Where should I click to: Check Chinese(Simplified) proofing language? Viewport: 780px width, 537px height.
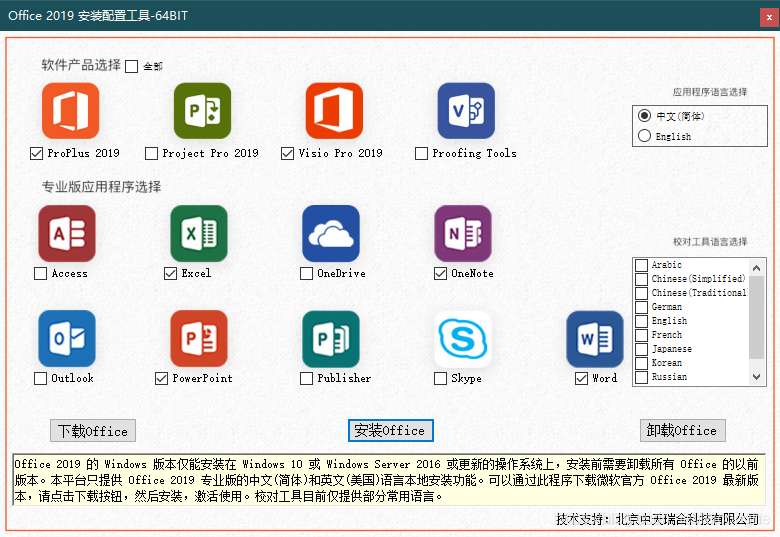[642, 279]
